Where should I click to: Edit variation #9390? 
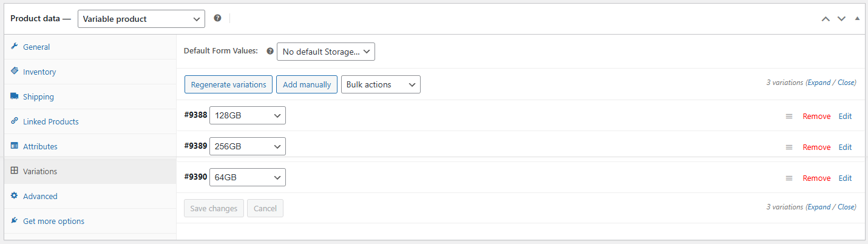[845, 178]
